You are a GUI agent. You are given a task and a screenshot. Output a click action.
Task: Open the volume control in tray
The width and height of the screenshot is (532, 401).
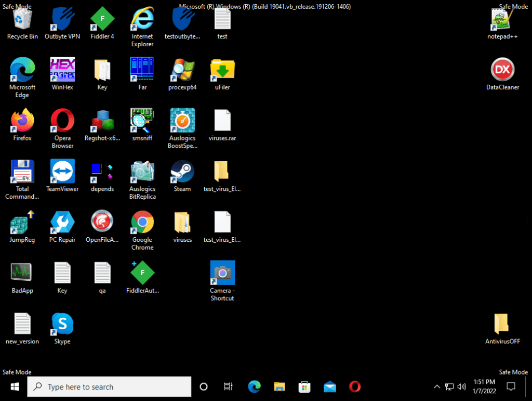click(x=461, y=386)
